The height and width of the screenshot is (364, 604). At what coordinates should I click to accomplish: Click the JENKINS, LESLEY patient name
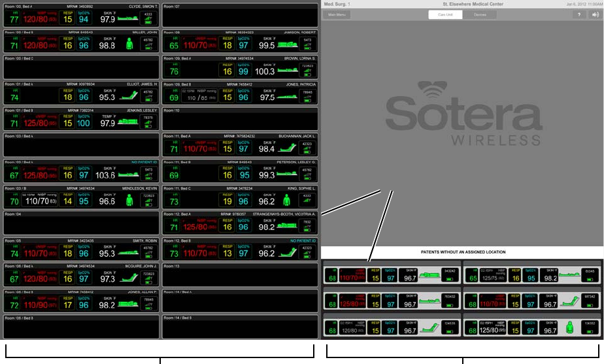click(142, 110)
